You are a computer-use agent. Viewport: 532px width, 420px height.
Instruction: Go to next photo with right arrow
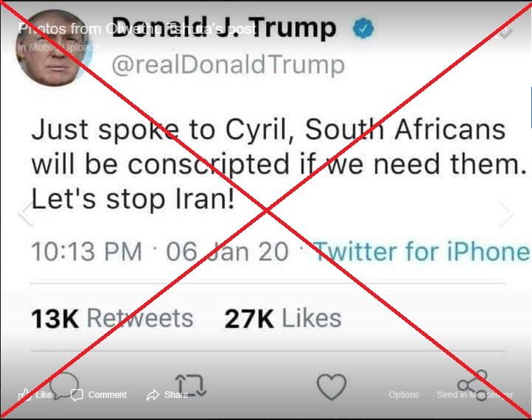click(506, 213)
